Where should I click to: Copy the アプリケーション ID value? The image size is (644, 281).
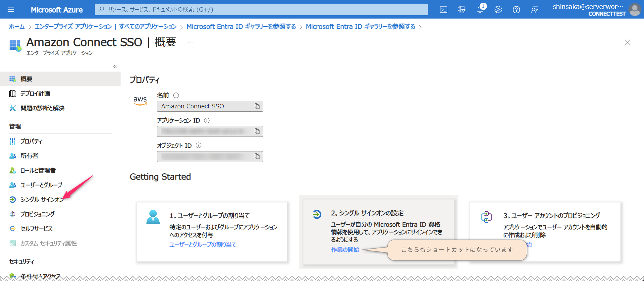coord(257,131)
